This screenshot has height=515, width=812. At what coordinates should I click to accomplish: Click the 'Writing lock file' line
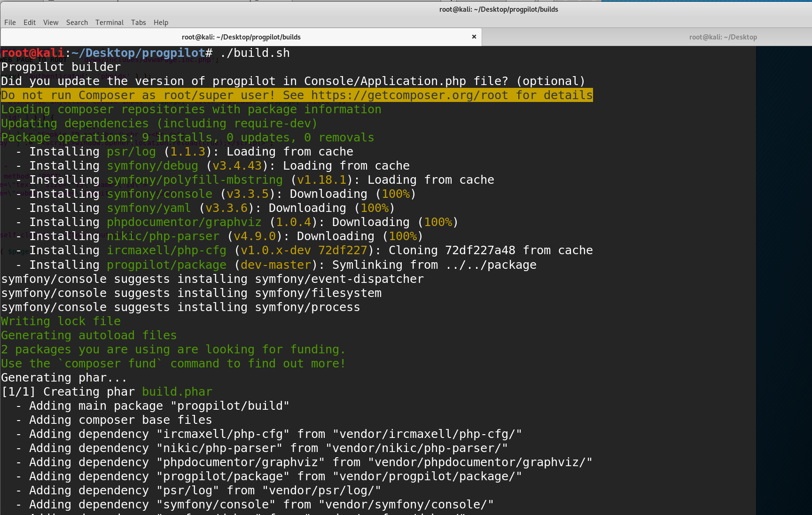(x=61, y=321)
